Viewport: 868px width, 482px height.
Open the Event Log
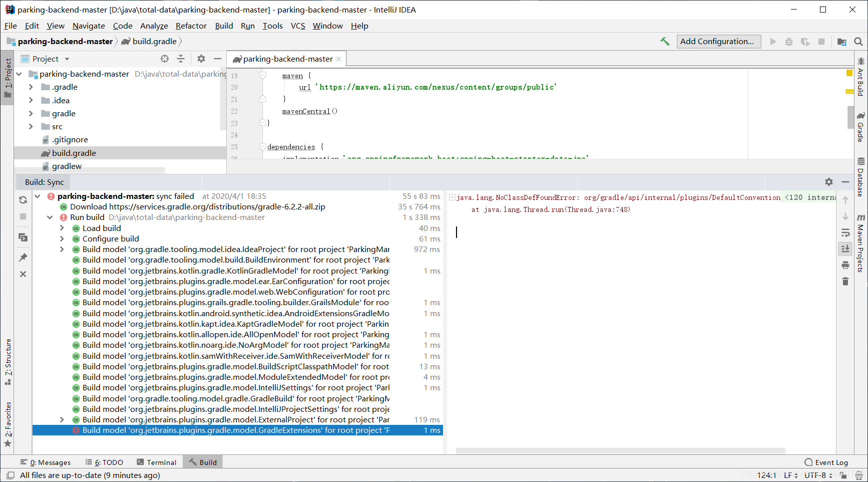[826, 462]
